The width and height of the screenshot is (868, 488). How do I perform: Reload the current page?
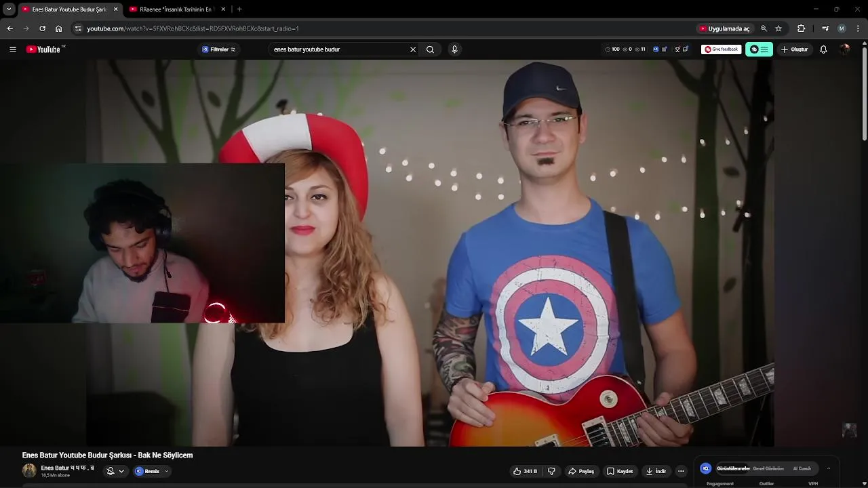[42, 28]
